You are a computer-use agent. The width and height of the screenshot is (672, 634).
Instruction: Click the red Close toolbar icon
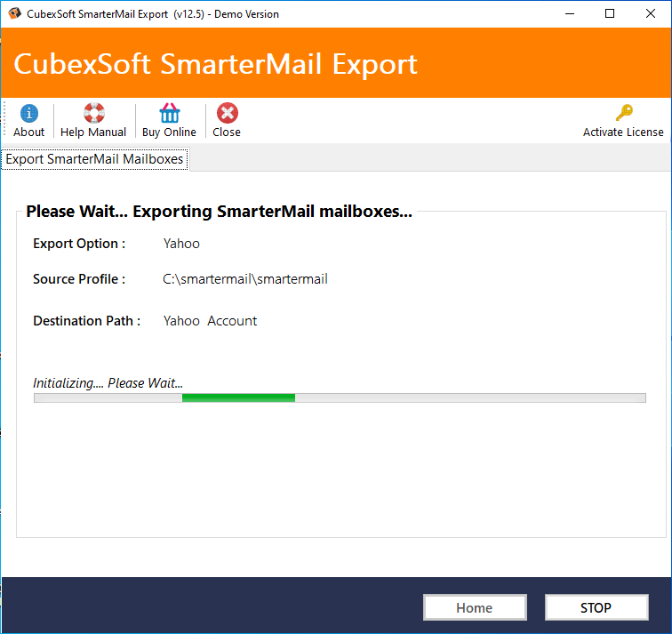[x=228, y=113]
